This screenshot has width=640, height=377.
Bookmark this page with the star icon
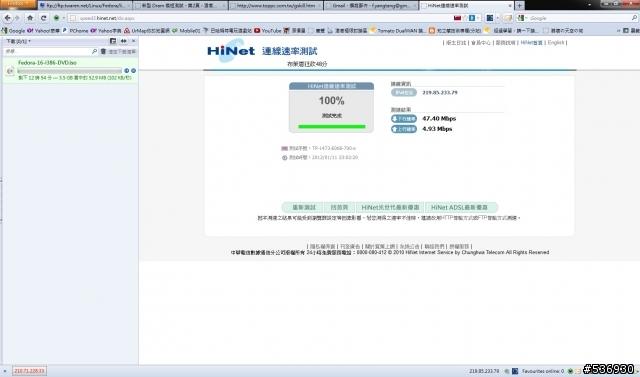click(465, 18)
